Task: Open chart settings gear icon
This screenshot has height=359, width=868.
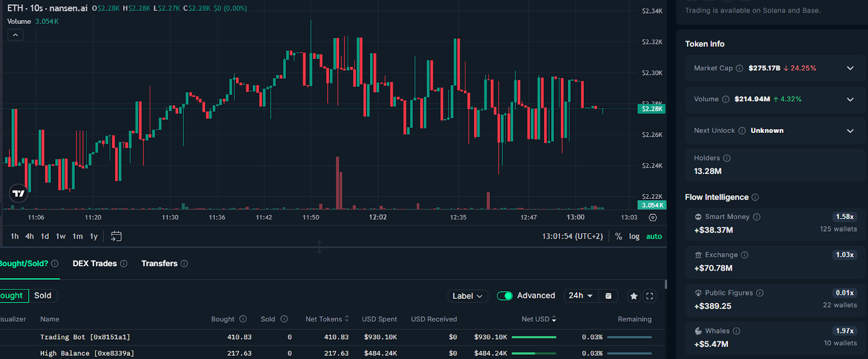Action: click(653, 217)
